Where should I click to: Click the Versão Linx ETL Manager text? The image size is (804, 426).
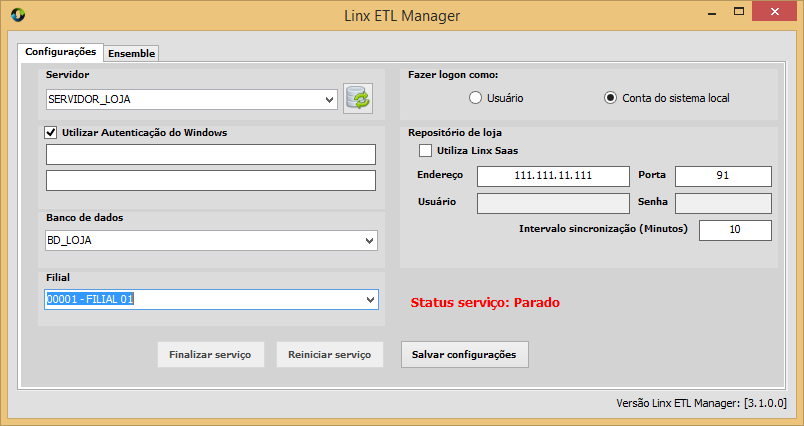pos(701,403)
